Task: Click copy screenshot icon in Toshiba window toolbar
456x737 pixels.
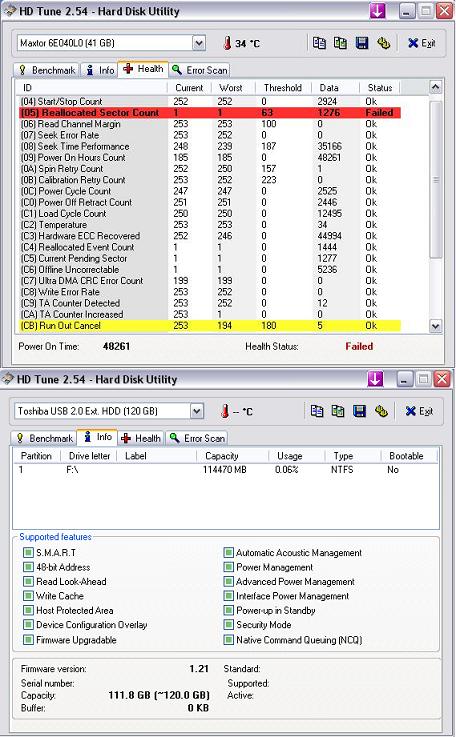Action: tap(338, 411)
